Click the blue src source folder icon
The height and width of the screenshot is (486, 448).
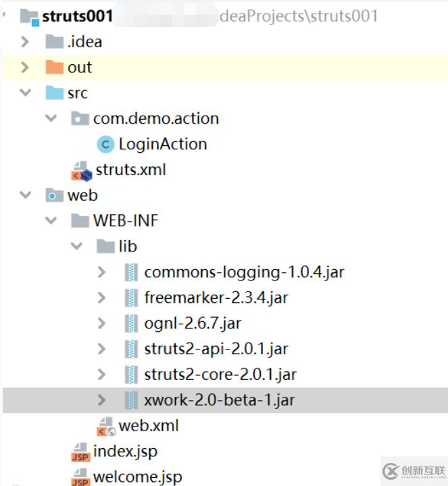pyautogui.click(x=55, y=93)
